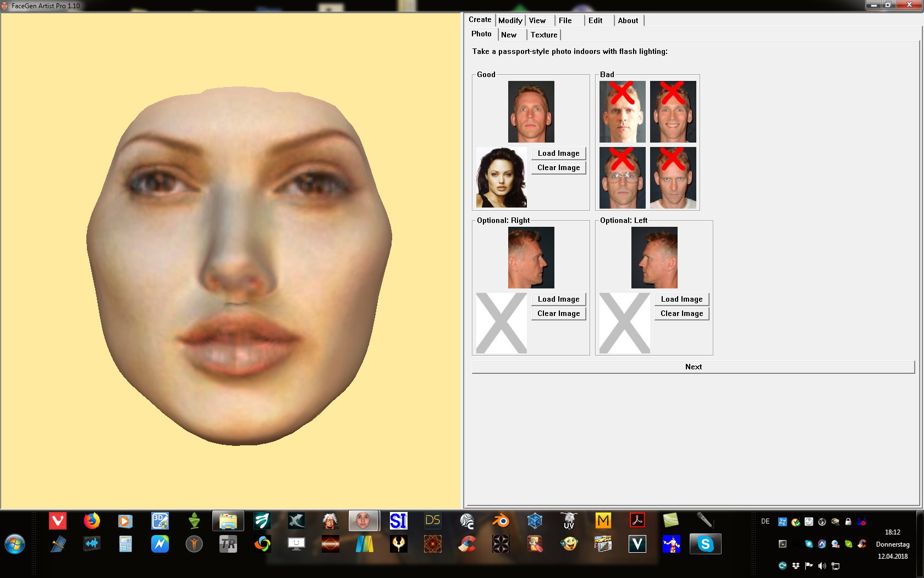Click the right profile example photo

pyautogui.click(x=531, y=258)
